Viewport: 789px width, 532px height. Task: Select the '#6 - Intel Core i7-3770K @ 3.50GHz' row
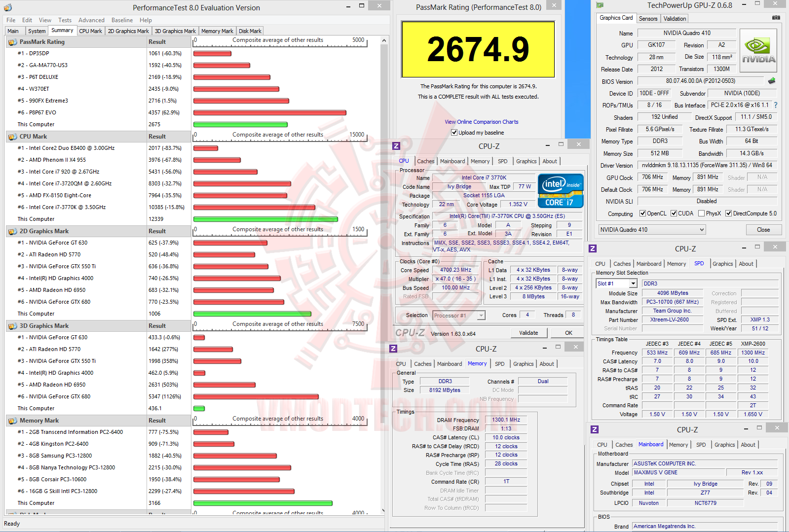98,207
